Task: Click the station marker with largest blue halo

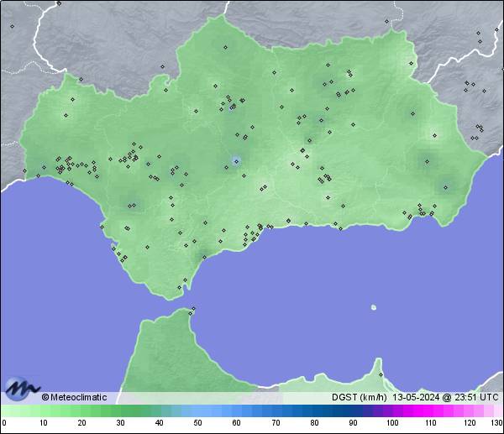Action: click(x=236, y=161)
